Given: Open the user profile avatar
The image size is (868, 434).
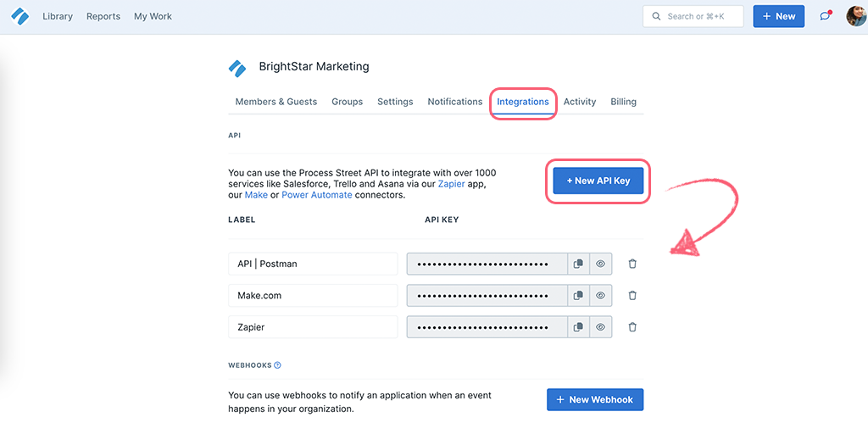Looking at the screenshot, I should [x=856, y=16].
